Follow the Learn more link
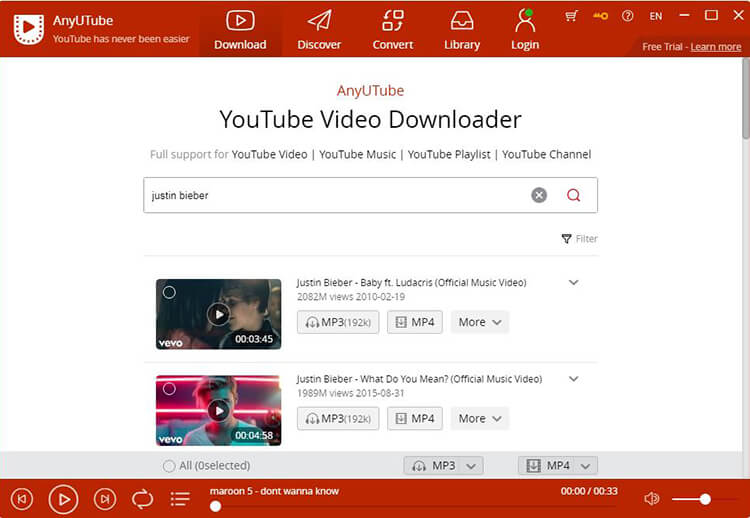The image size is (750, 518). pos(716,47)
